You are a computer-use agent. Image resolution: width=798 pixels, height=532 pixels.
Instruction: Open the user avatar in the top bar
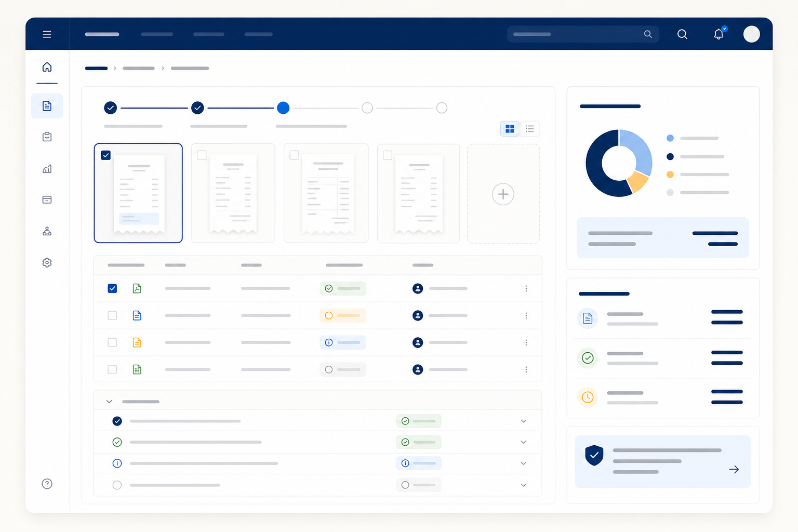coord(751,34)
